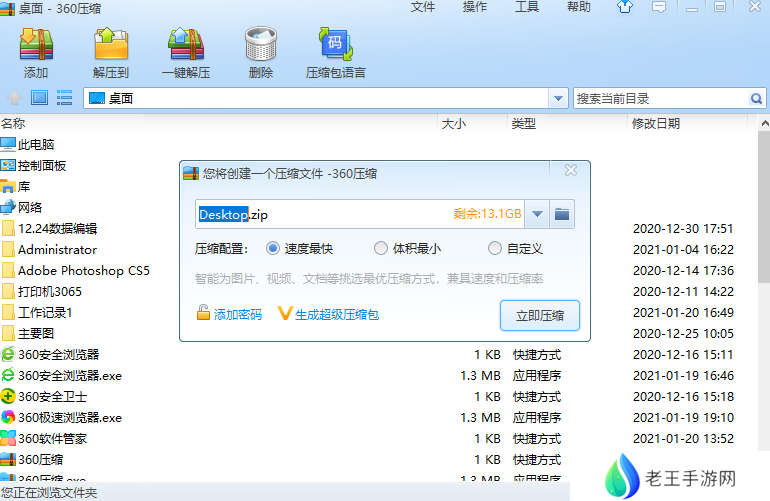Open the skin (shirt) icon in title bar
The height and width of the screenshot is (501, 770).
(x=625, y=7)
